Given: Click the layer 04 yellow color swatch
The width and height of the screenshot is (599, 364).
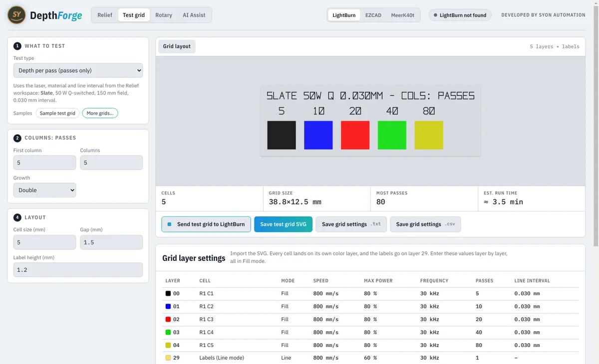Looking at the screenshot, I should click(168, 345).
